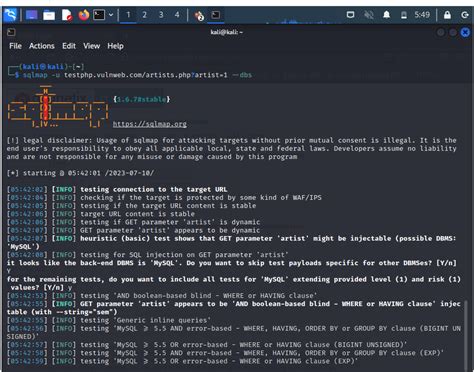Open the Actions menu
The image size is (474, 372).
[42, 46]
